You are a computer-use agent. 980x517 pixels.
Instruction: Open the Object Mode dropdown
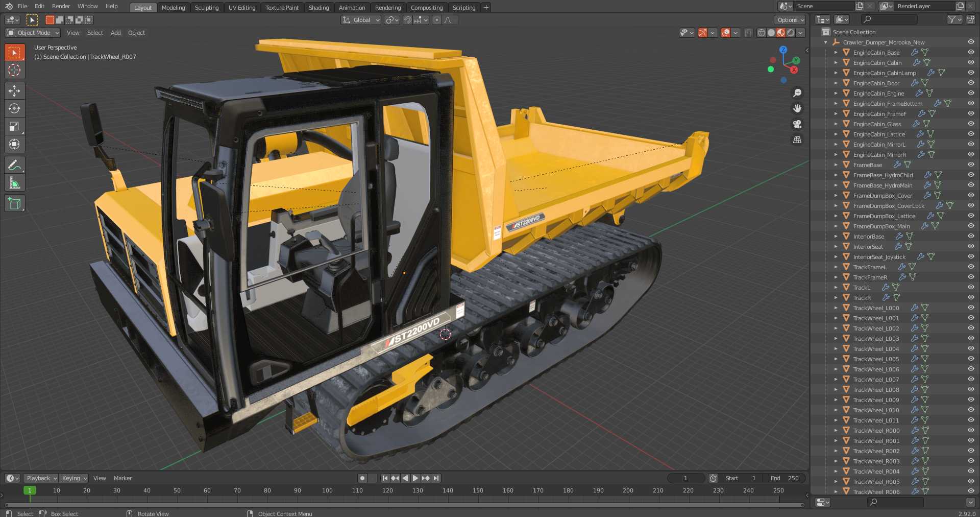33,33
